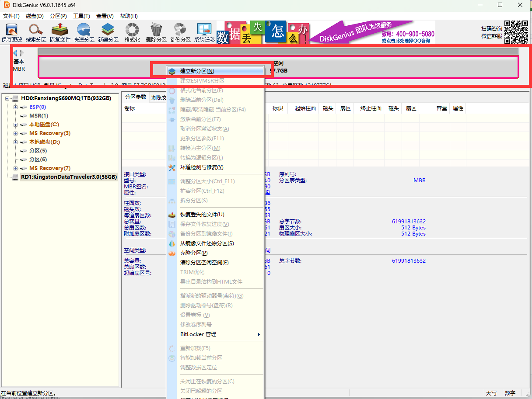Click the 新建分区 toolbar icon
532x399 pixels.
pyautogui.click(x=108, y=33)
